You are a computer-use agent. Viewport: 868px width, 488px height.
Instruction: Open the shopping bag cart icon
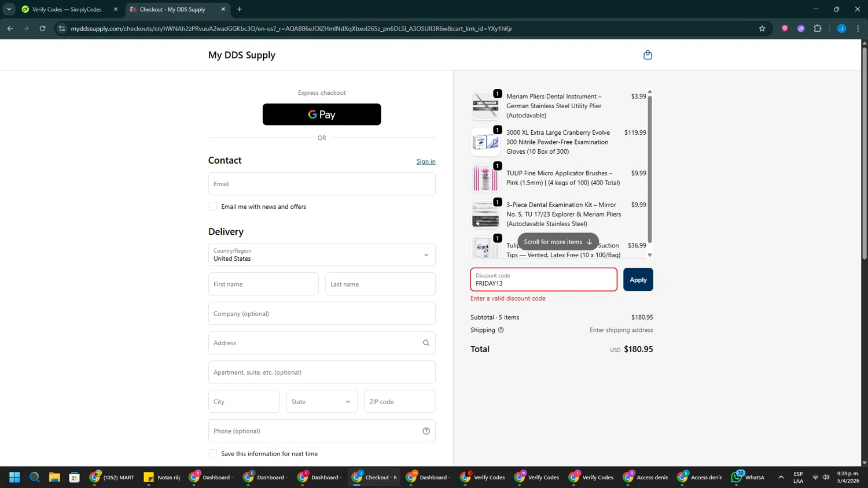648,55
